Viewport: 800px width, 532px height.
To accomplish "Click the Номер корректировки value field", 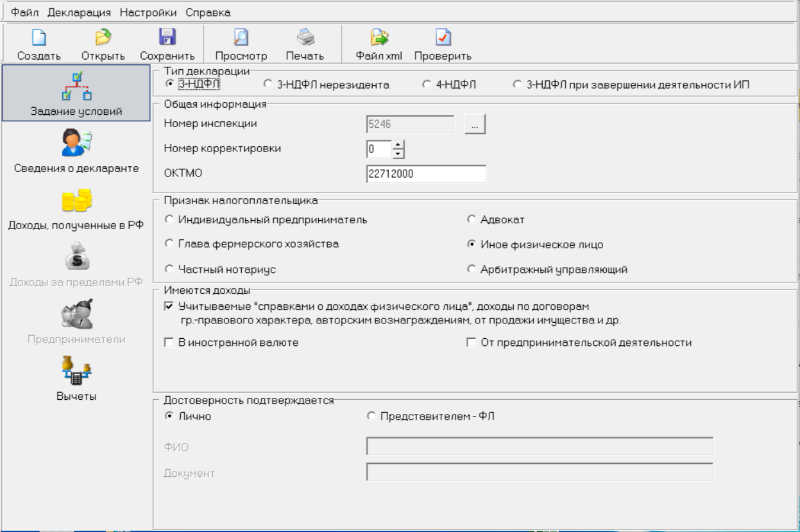I will 379,150.
